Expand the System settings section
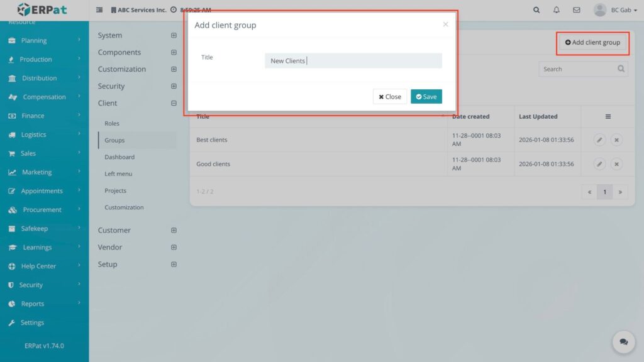Screen dimensions: 644x362 pos(174,35)
